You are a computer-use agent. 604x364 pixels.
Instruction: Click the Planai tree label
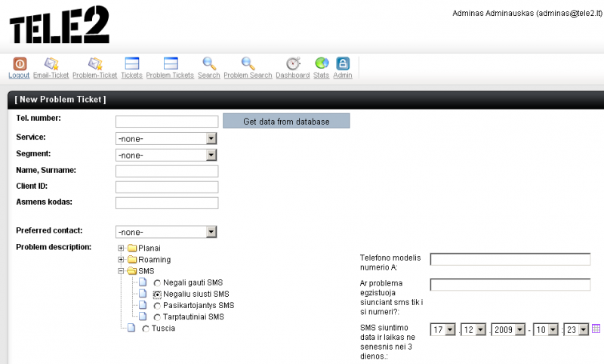pos(149,248)
